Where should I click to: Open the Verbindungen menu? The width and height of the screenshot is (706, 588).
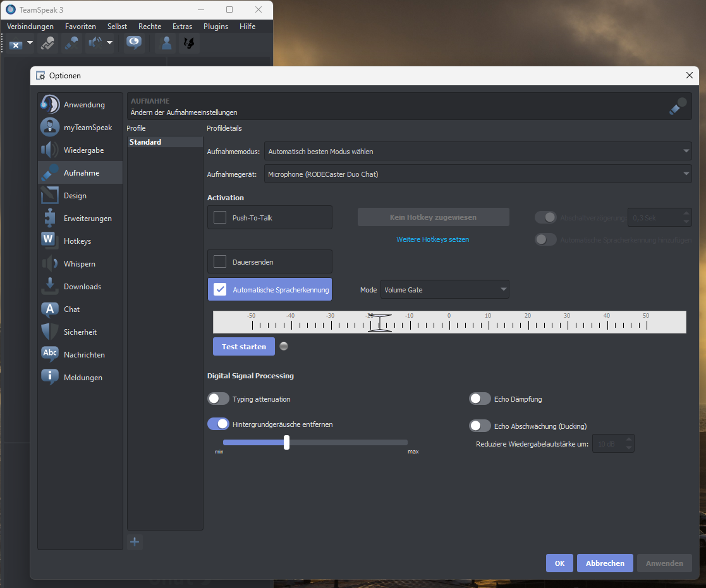(30, 27)
